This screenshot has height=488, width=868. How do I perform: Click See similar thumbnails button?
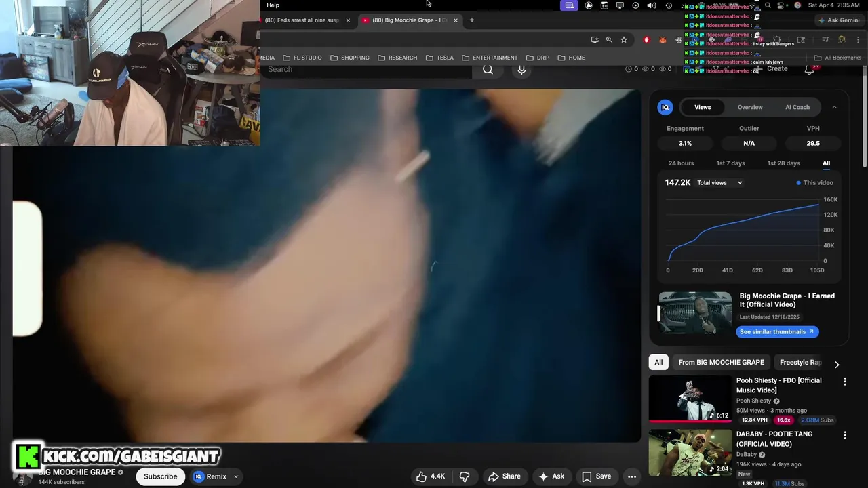click(777, 332)
